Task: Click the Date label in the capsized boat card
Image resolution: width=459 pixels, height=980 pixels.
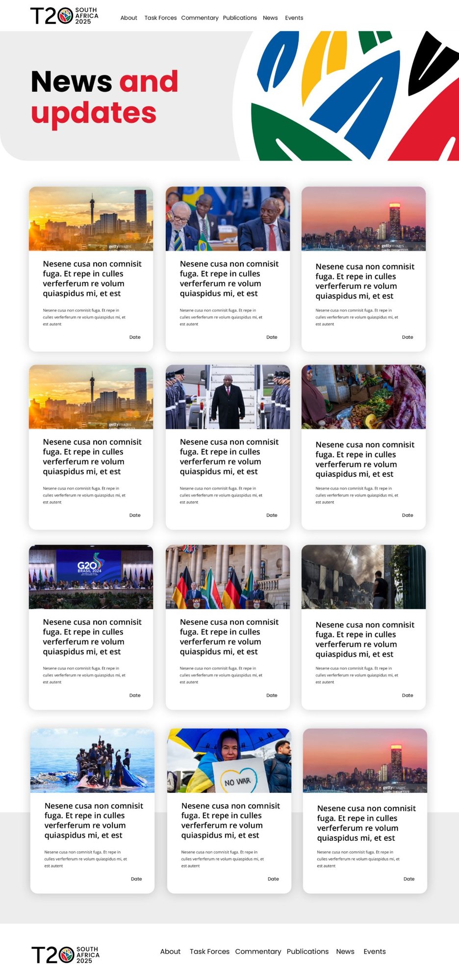Action: pyautogui.click(x=136, y=879)
